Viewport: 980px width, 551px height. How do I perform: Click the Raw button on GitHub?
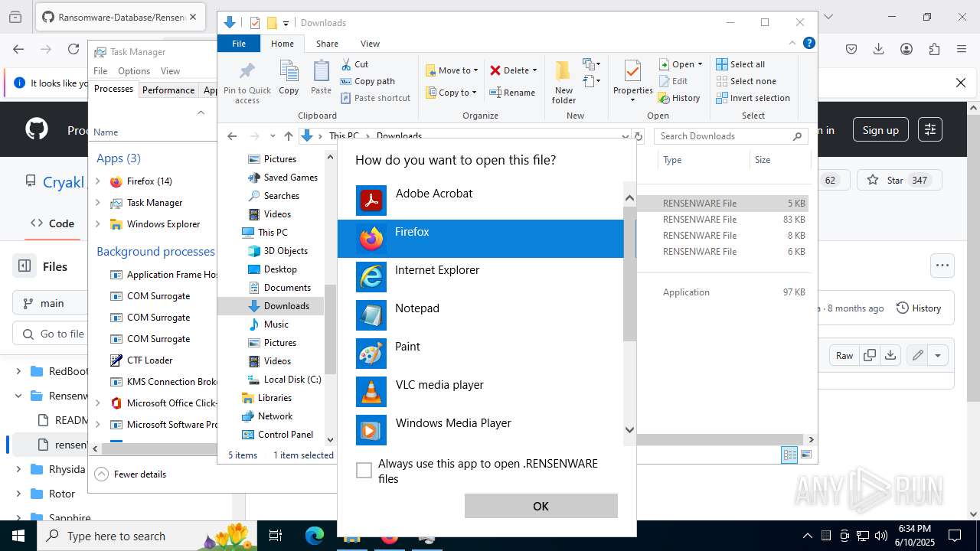coord(844,355)
